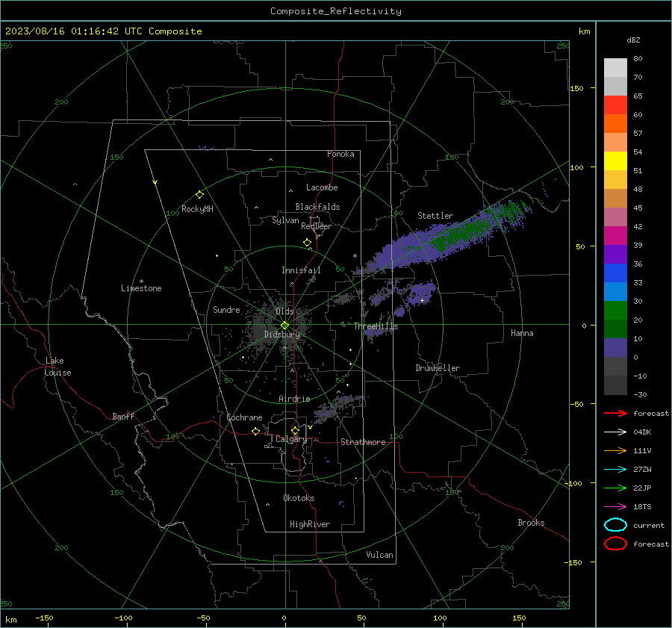Image resolution: width=672 pixels, height=628 pixels.
Task: Click yellow diamond marker beside RockyMH label
Action: (199, 195)
